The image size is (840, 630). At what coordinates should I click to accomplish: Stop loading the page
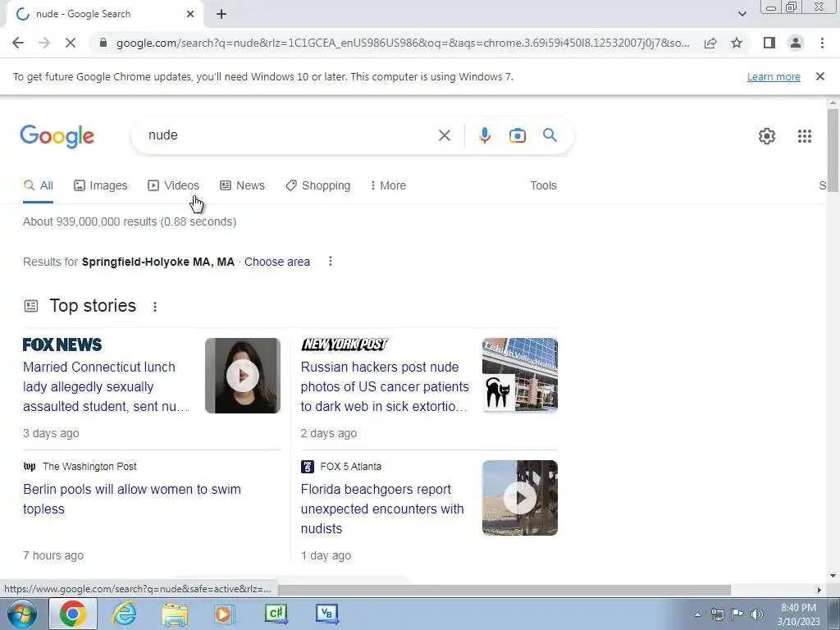click(x=71, y=43)
